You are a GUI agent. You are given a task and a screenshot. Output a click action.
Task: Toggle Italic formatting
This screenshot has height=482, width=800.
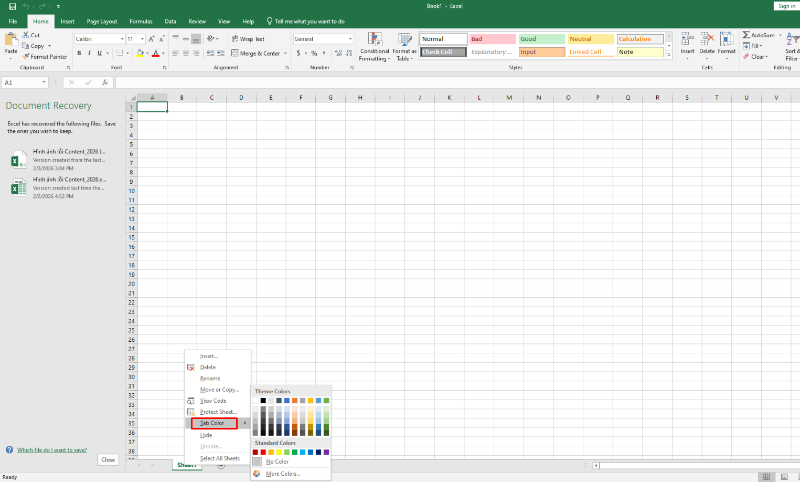coord(89,53)
